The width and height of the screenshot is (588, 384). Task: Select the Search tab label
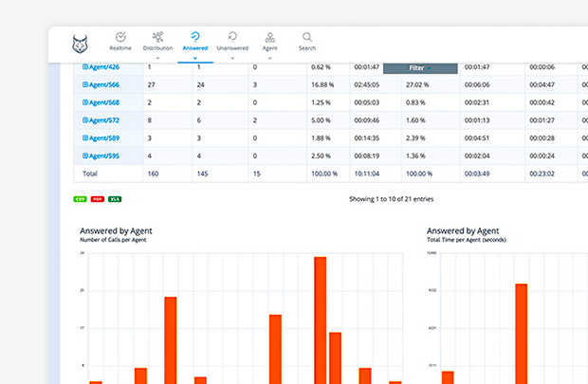[x=307, y=48]
